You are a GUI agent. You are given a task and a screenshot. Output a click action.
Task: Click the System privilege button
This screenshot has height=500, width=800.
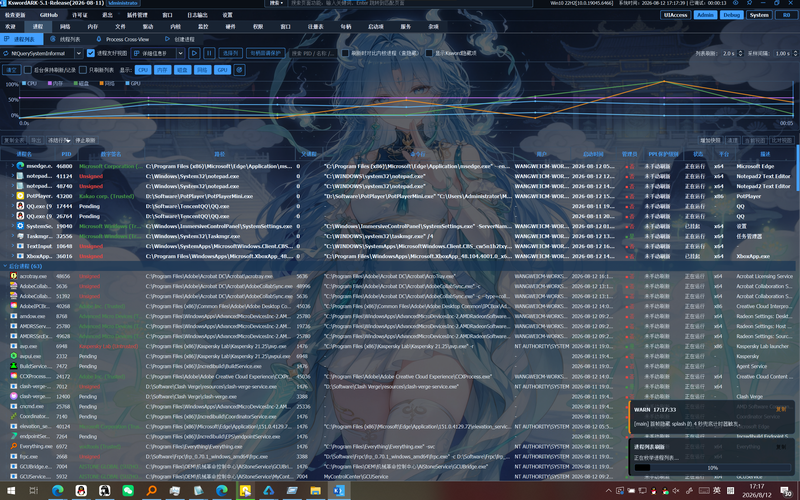[x=759, y=15]
